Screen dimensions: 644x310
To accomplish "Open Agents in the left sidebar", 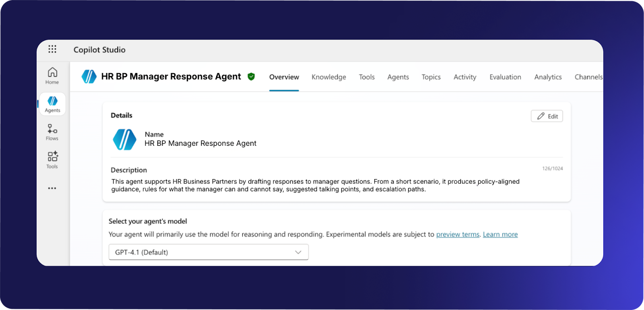I will click(x=52, y=104).
